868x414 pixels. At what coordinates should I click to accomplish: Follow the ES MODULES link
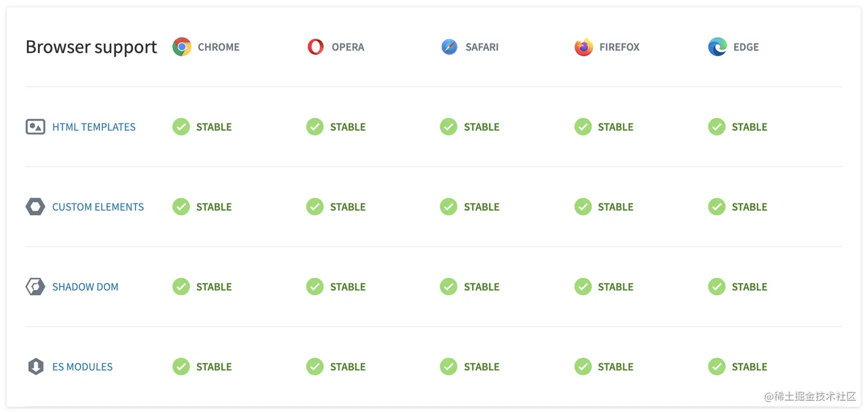pyautogui.click(x=83, y=366)
